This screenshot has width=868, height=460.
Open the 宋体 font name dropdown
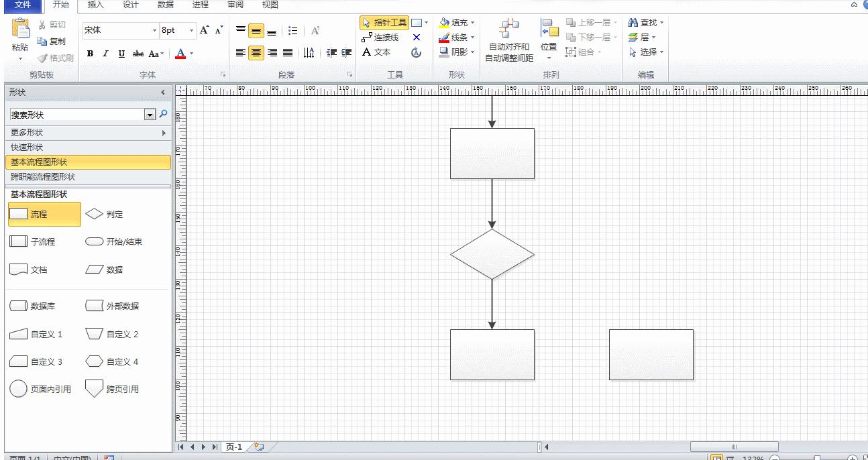pos(154,30)
